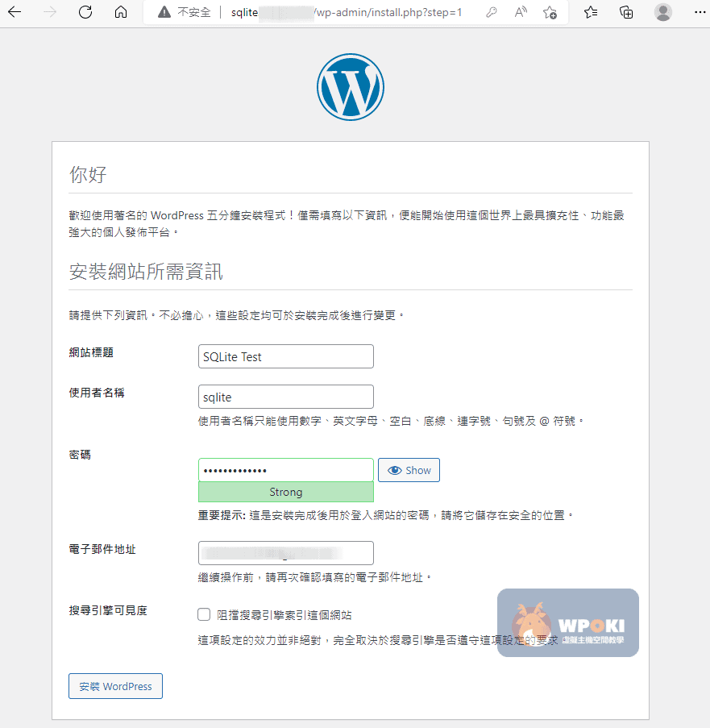Click the 不安全 security label
Screen dimensions: 710x728
[x=194, y=13]
